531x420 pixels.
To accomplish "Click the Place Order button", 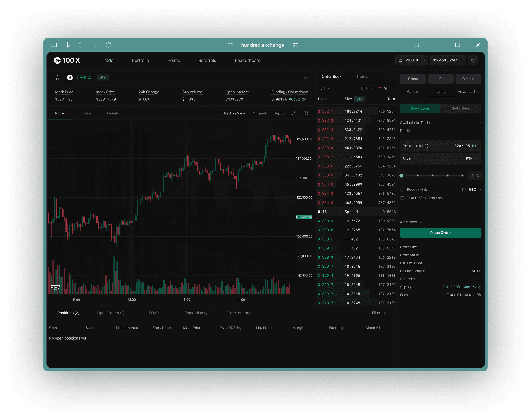I will click(x=440, y=233).
